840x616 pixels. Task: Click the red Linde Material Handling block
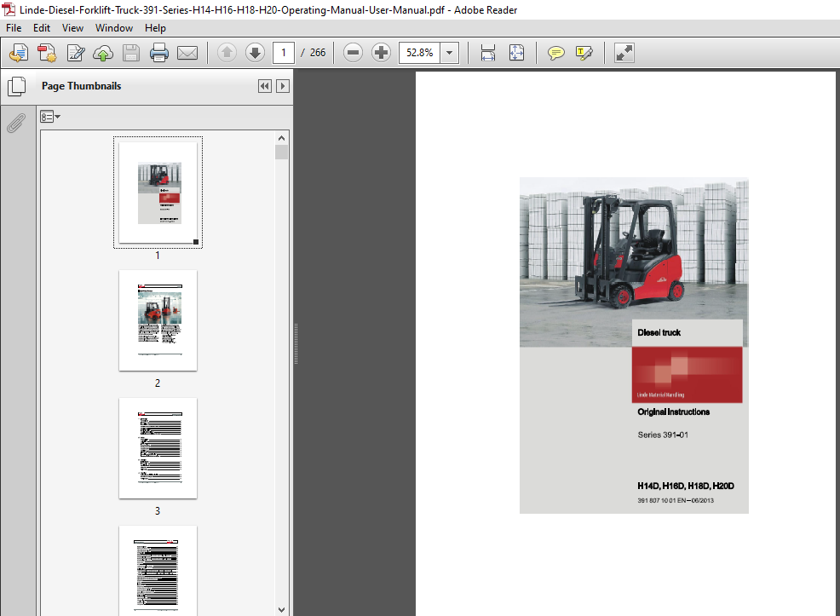tap(688, 374)
